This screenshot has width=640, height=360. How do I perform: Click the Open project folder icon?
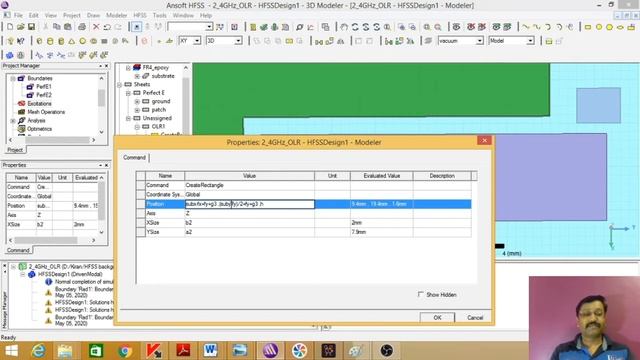20,27
